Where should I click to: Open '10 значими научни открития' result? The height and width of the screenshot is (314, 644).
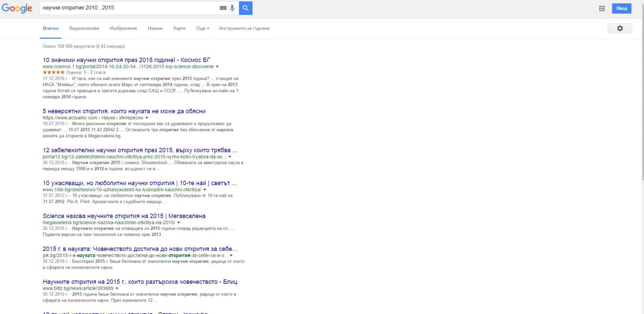pyautogui.click(x=126, y=60)
